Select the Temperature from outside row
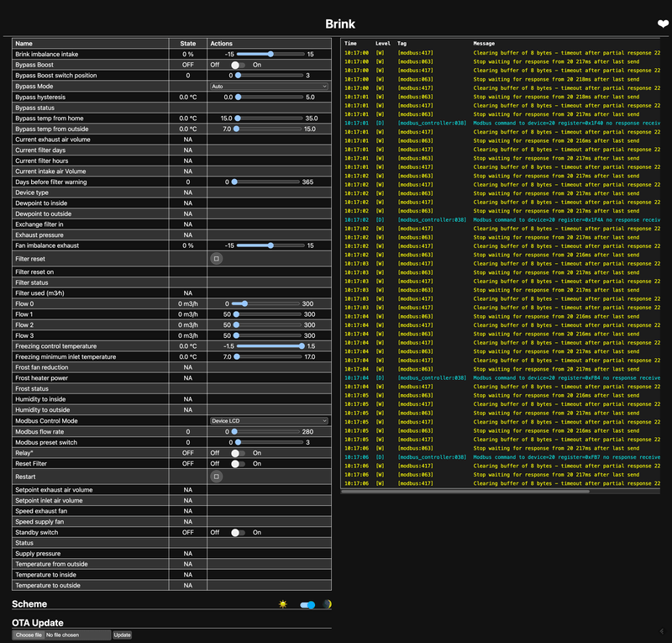Screen dimensions: 672x643 pyautogui.click(x=172, y=564)
